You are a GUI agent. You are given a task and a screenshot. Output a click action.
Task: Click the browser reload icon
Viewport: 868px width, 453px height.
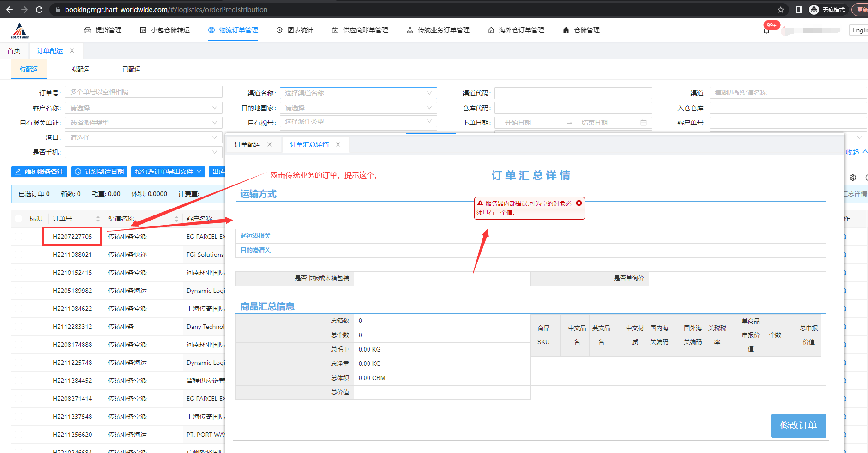pyautogui.click(x=39, y=10)
